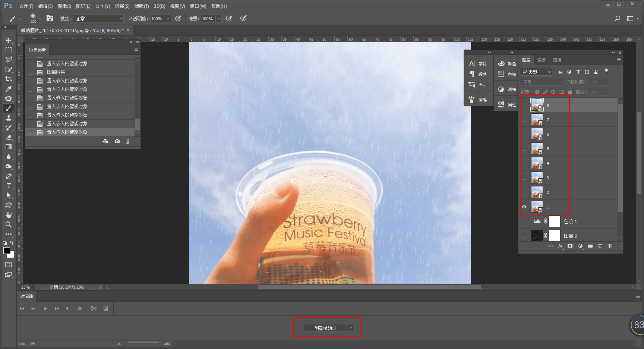
Task: Select the Pen tool
Action: pyautogui.click(x=9, y=176)
